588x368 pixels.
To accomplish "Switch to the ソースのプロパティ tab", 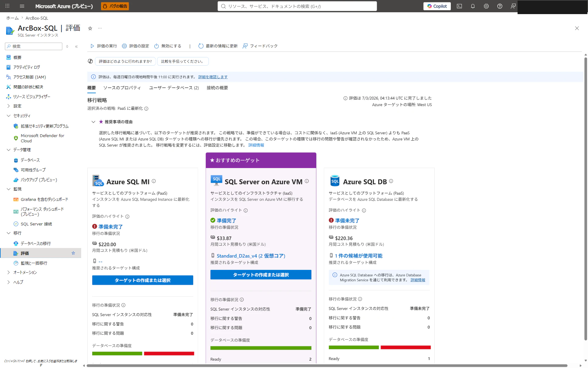I will pyautogui.click(x=122, y=88).
